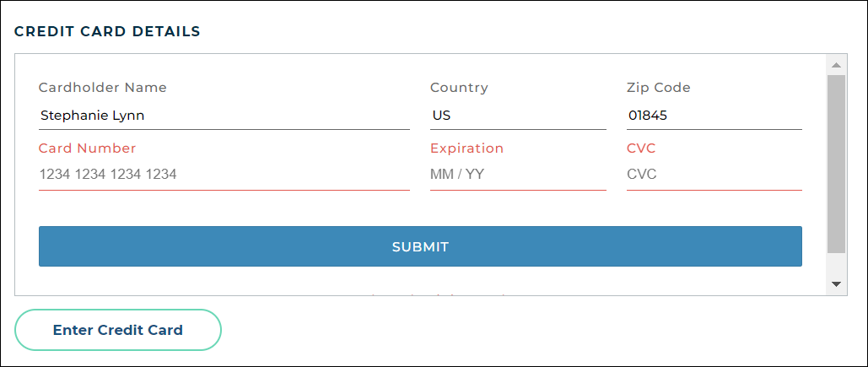Click the gray scrollbar thumb
Image resolution: width=868 pixels, height=367 pixels.
[x=837, y=165]
